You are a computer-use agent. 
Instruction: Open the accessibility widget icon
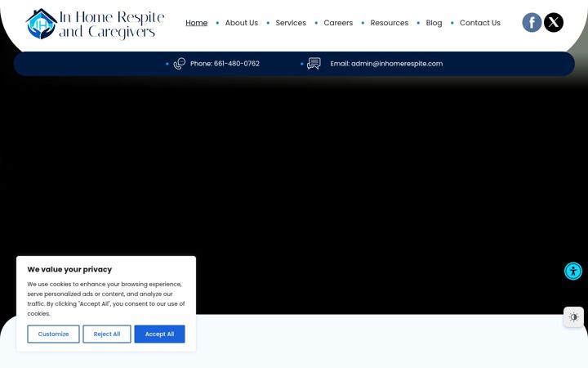[573, 272]
